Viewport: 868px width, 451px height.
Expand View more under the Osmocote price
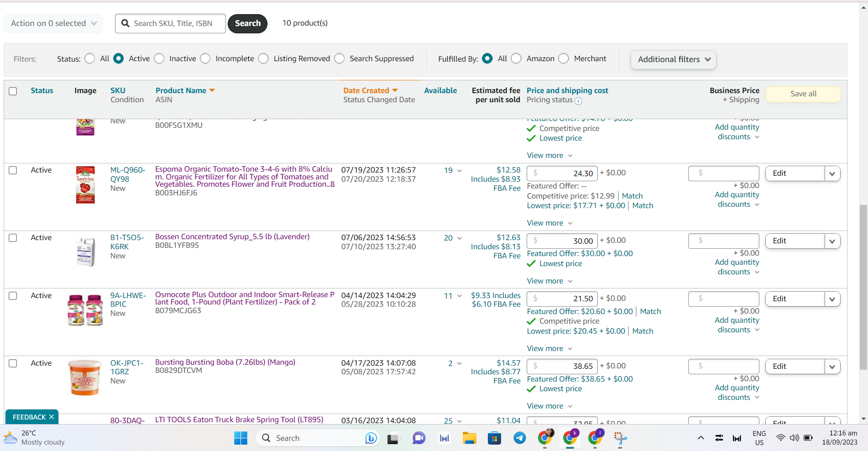coord(549,348)
